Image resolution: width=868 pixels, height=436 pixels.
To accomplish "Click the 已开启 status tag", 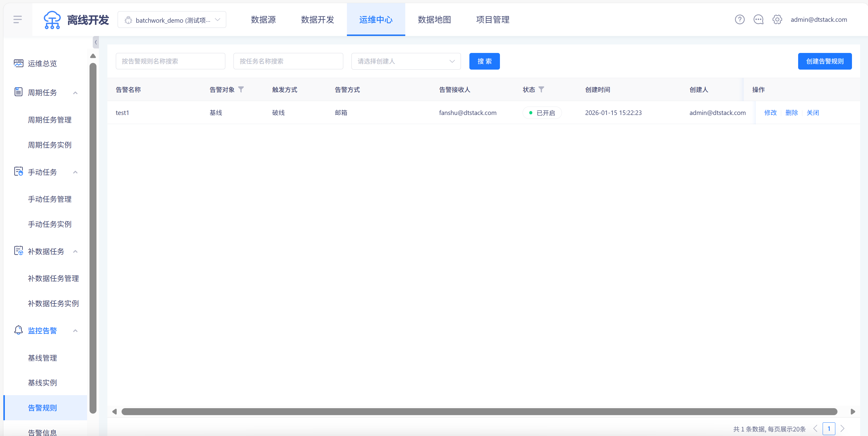I will (542, 113).
